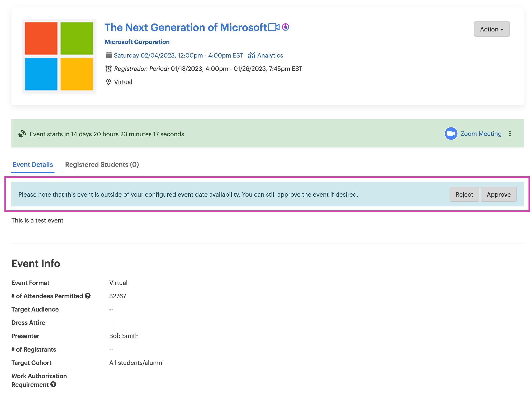Click the blue Zoom camera icon
Image resolution: width=532 pixels, height=404 pixels.
tap(451, 134)
